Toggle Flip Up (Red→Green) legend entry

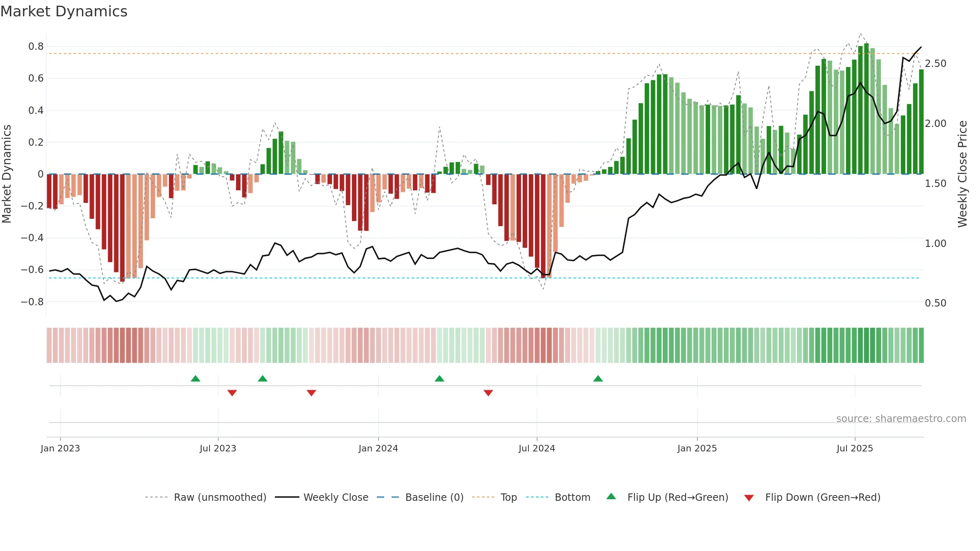point(667,497)
